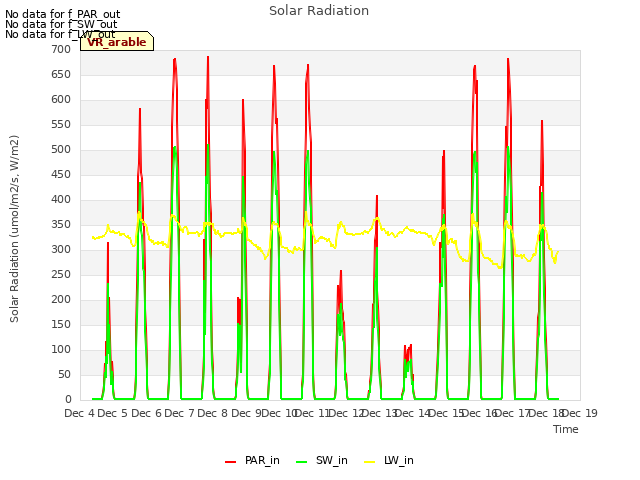Click the 0 y-axis tick label

click(x=68, y=400)
